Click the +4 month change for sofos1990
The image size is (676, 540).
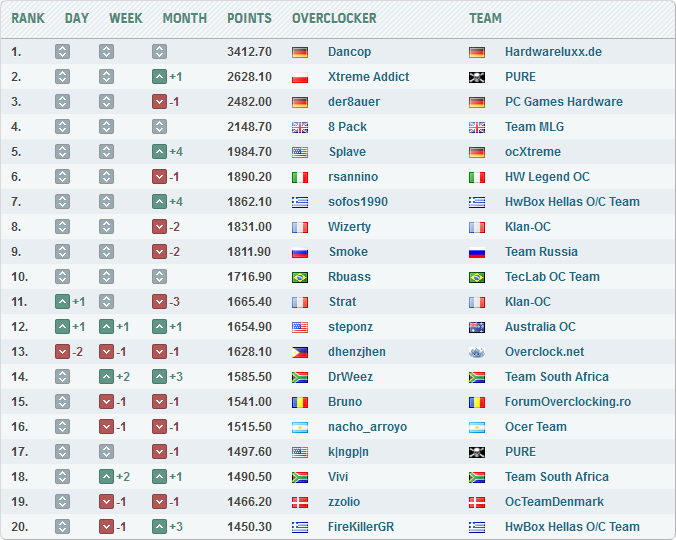(176, 202)
